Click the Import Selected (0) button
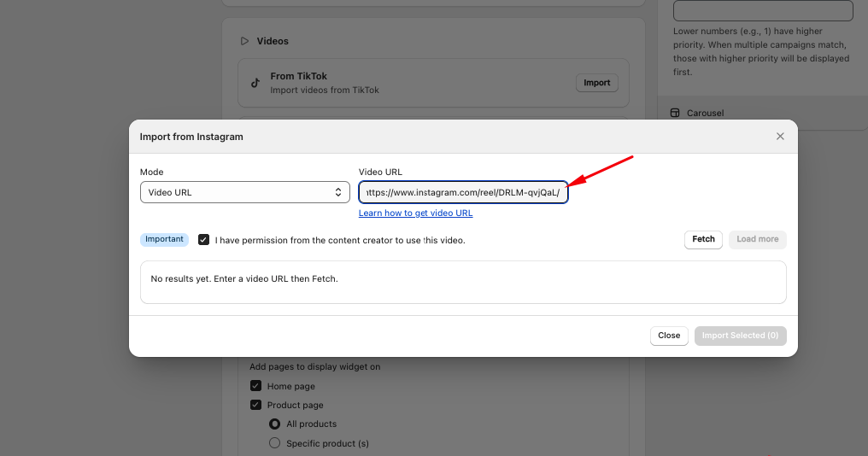Image resolution: width=868 pixels, height=456 pixels. pos(740,336)
